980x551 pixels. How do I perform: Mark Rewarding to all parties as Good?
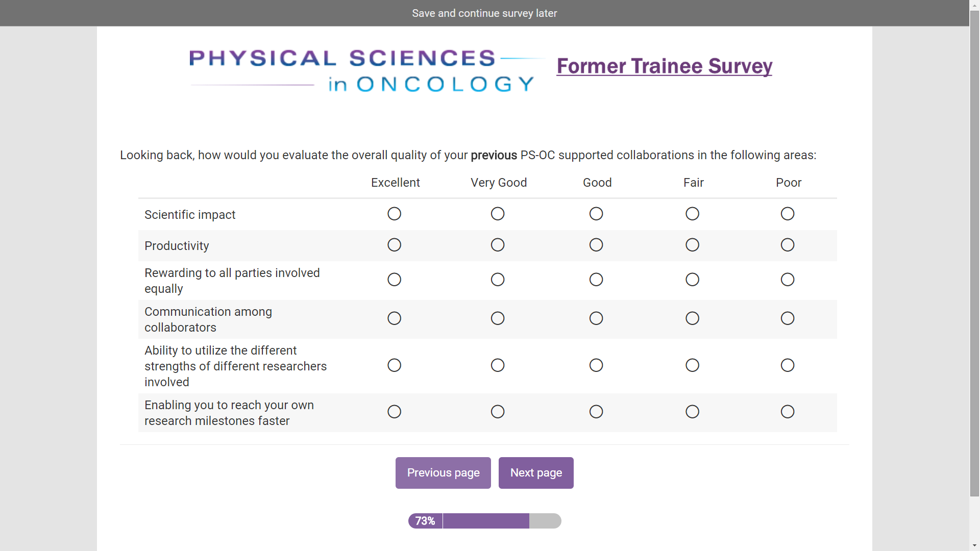(x=596, y=280)
